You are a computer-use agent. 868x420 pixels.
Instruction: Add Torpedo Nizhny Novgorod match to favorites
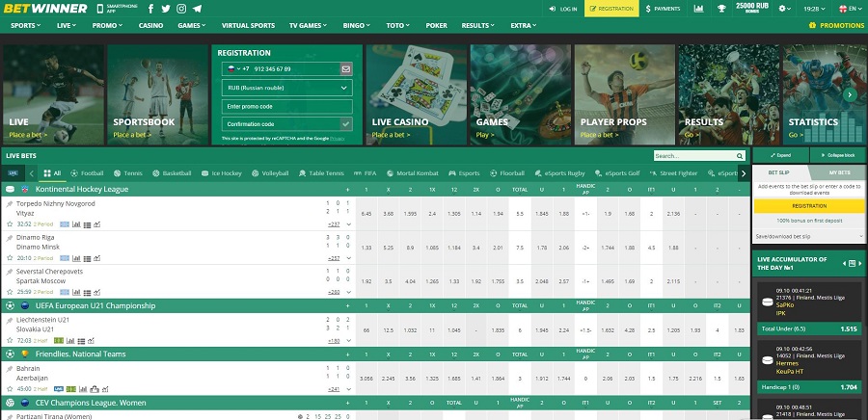click(x=10, y=224)
